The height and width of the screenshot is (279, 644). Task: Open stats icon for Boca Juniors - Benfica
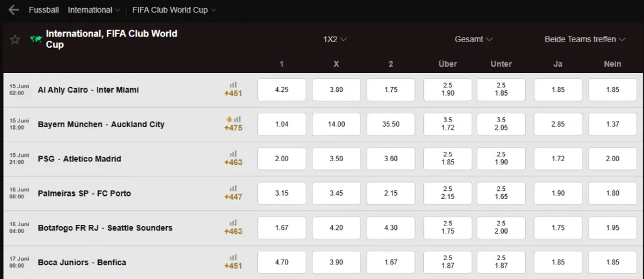tap(233, 258)
